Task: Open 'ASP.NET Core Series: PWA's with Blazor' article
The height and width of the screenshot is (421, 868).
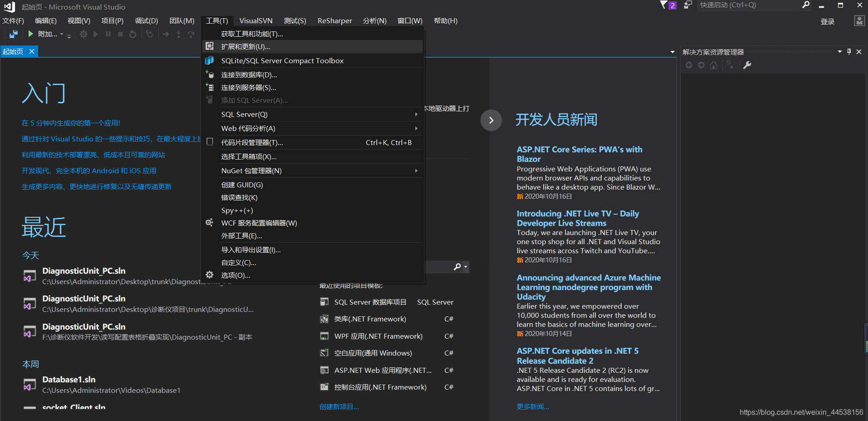Action: pos(579,154)
